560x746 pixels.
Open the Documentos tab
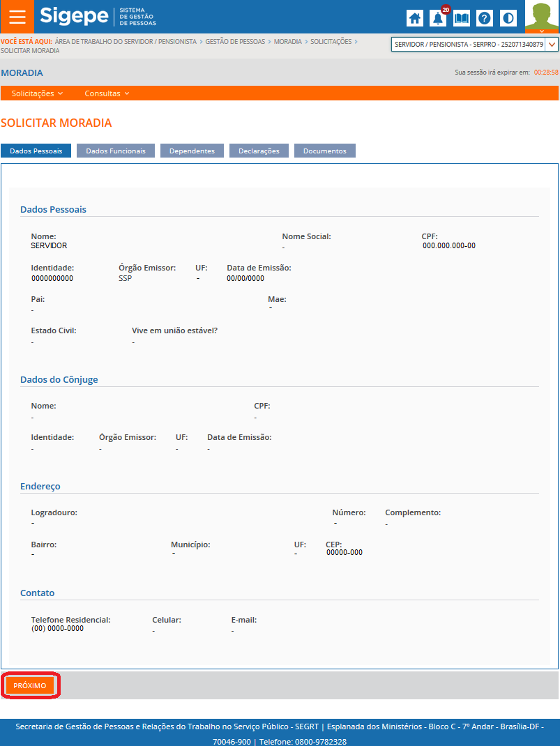[x=324, y=151]
